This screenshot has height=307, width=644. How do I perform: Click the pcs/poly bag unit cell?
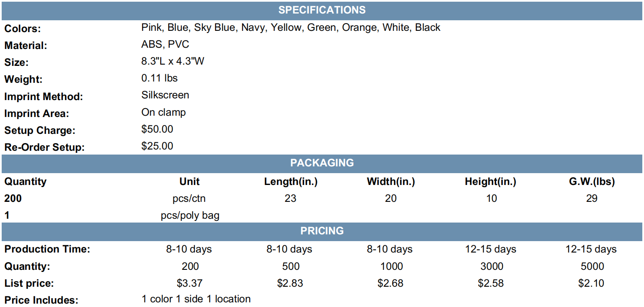point(190,216)
